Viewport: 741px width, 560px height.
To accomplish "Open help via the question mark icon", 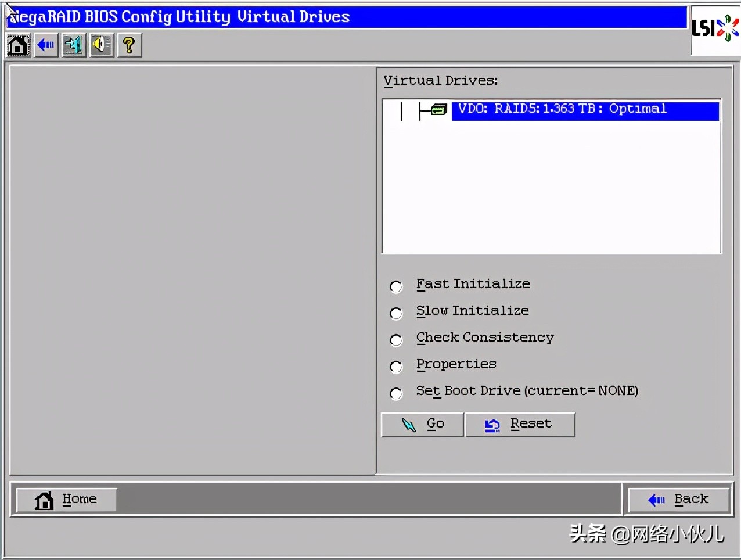I will 129,45.
